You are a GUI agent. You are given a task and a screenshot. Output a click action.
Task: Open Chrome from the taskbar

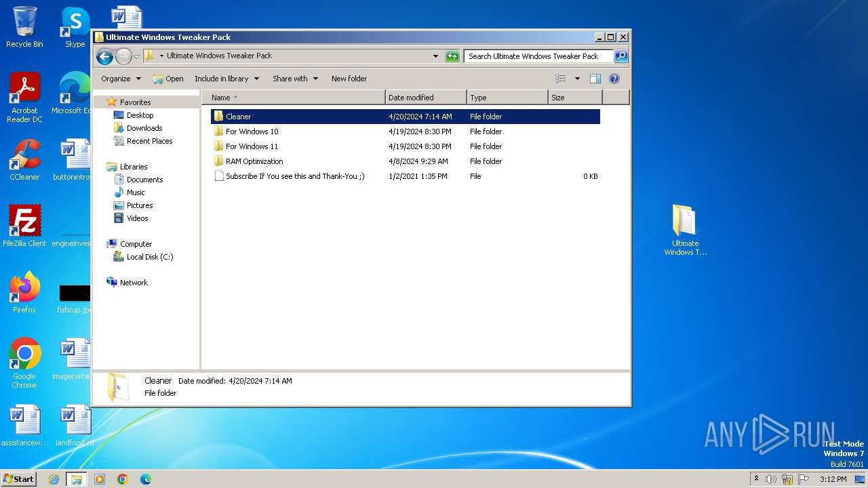(123, 479)
